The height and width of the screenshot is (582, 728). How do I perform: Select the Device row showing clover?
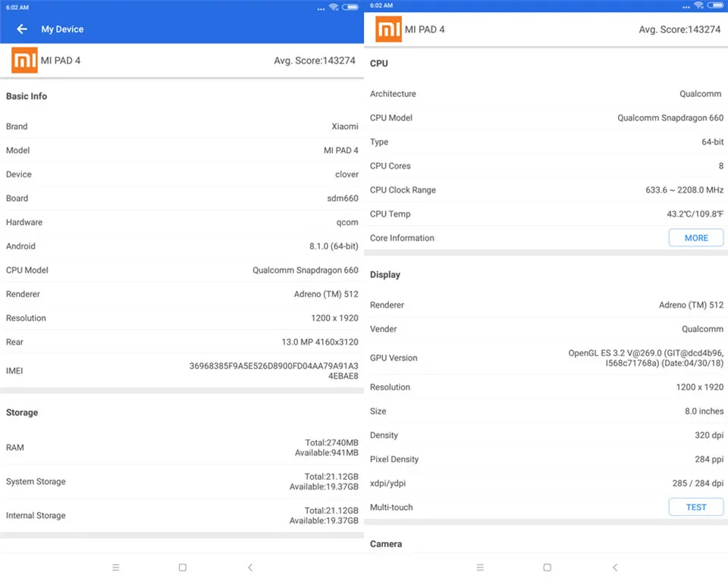[182, 174]
